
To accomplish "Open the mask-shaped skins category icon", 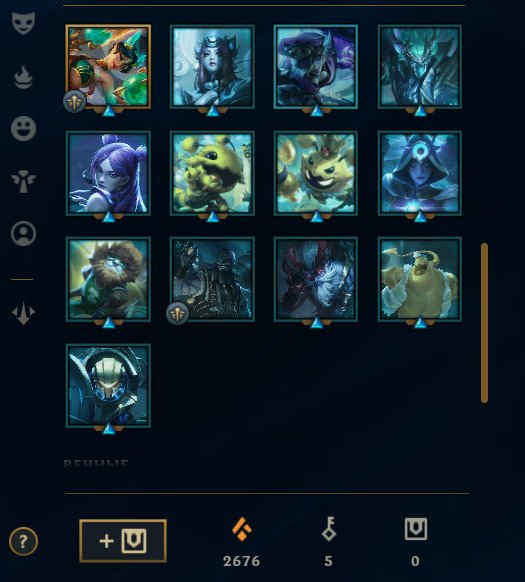I will pyautogui.click(x=23, y=23).
